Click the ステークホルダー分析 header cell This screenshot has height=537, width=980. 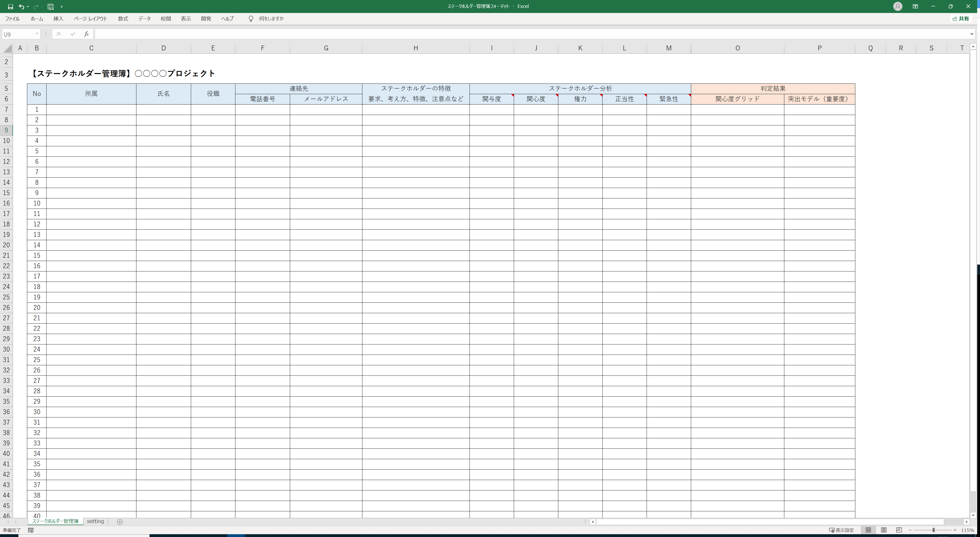pos(580,89)
